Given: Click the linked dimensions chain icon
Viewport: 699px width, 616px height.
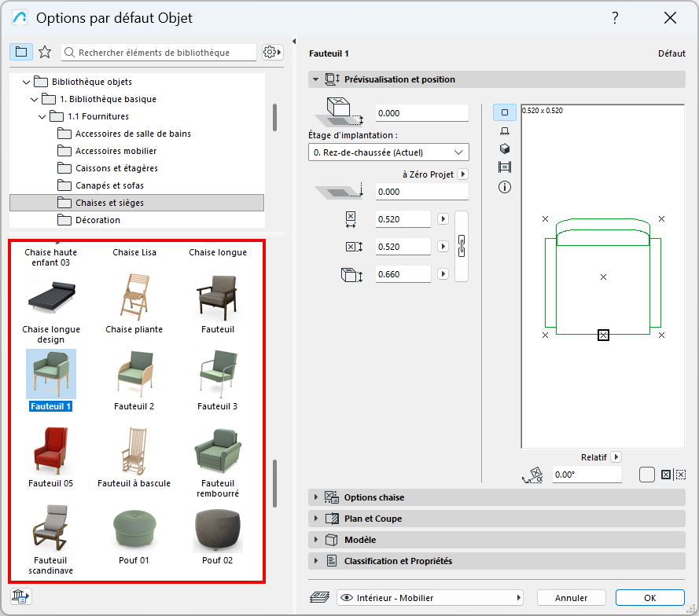Looking at the screenshot, I should coord(462,246).
